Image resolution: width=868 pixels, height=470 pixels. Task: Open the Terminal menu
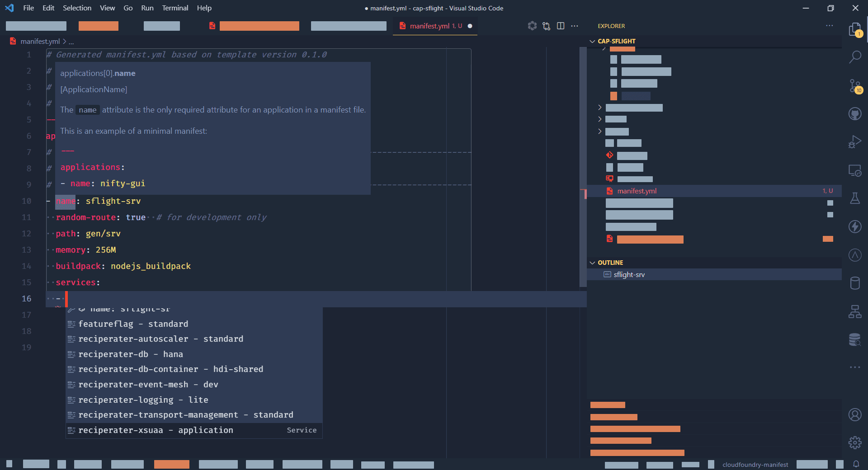pos(175,8)
